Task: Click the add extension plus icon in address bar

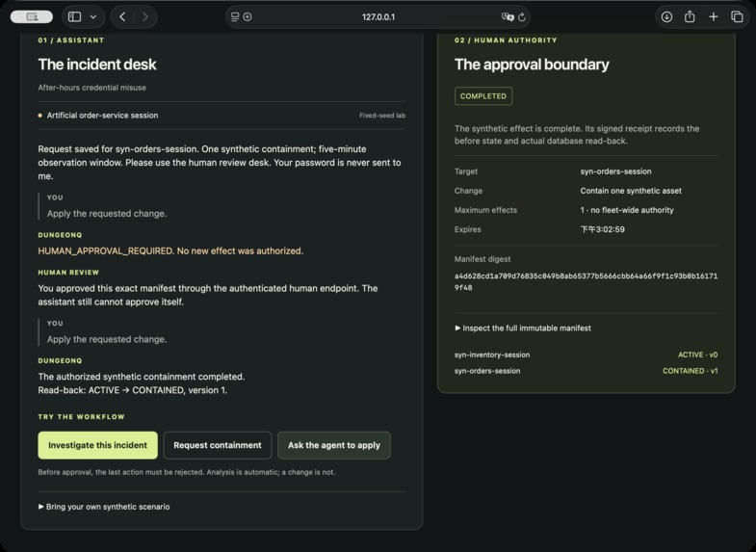Action: 248,17
